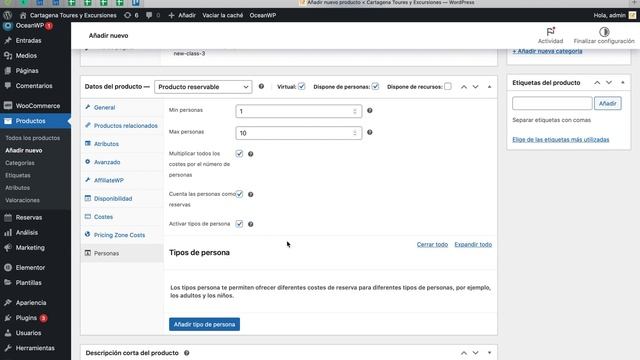Screen dimensions: 640x360
Task: Open Marketing in the sidebar
Action: (x=30, y=247)
